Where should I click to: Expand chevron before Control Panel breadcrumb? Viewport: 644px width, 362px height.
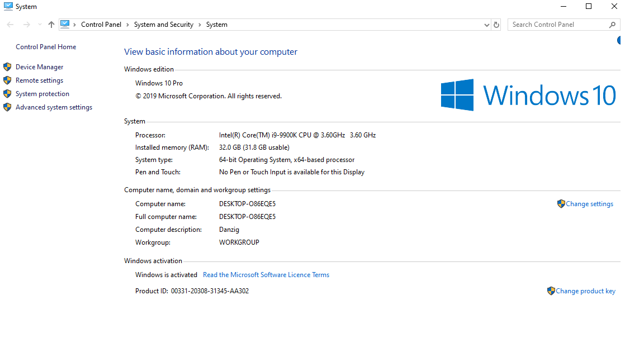pyautogui.click(x=75, y=25)
